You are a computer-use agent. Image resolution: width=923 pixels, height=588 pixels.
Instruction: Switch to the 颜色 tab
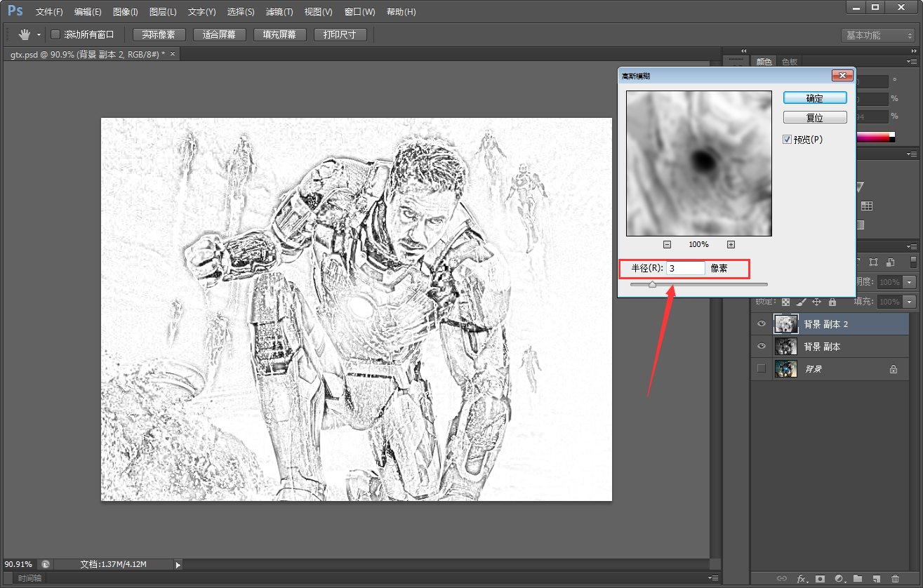(x=764, y=62)
